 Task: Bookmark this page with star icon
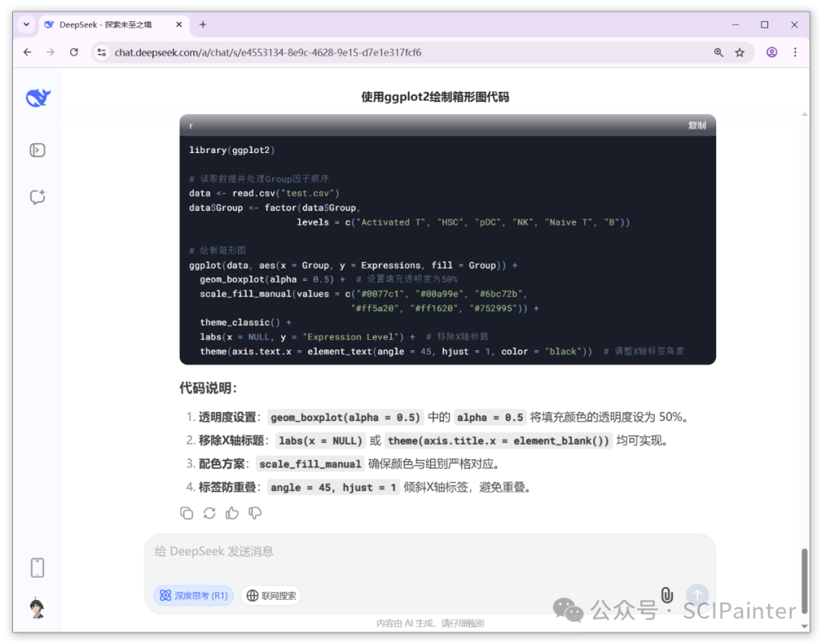(x=740, y=53)
